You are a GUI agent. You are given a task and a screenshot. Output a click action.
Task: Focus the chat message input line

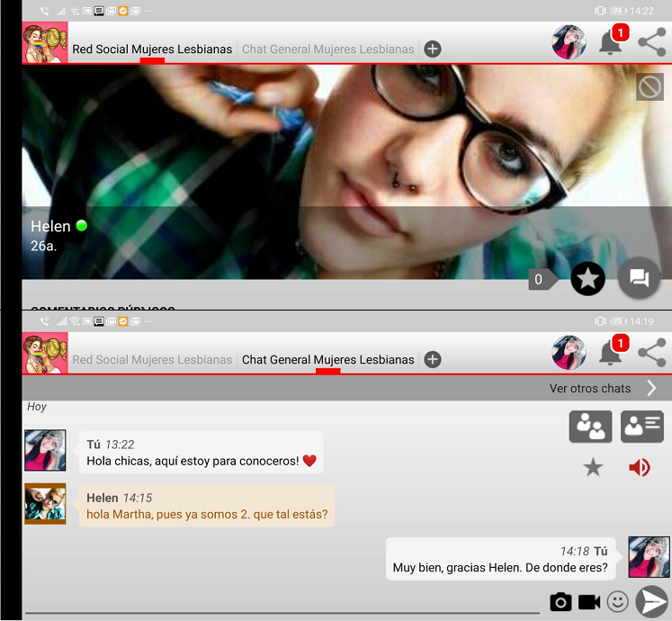click(x=282, y=605)
